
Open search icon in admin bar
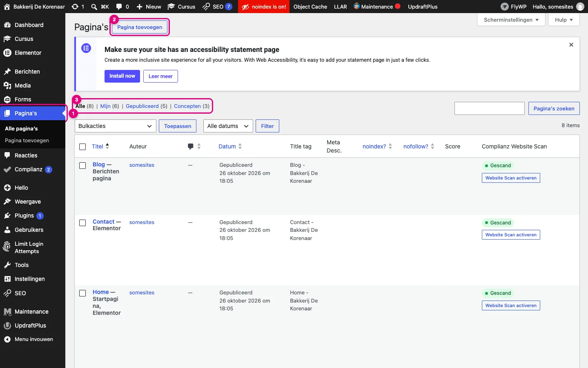94,7
